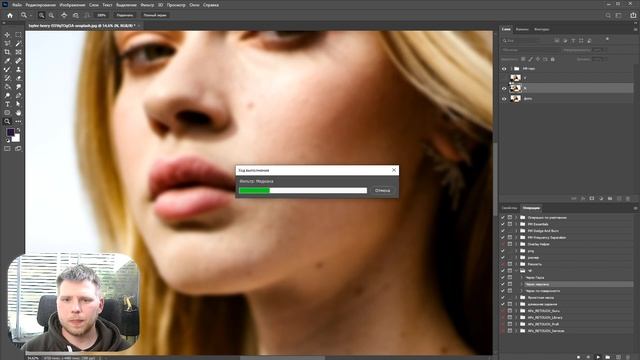Click the foreground color swatch
Viewport: 640px width, 360px height.
point(10,132)
